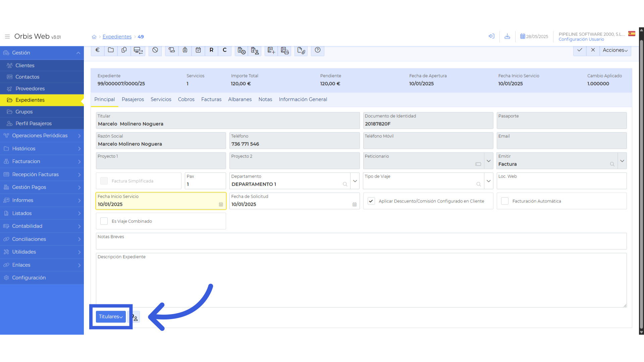Expand the Peticionario dropdown arrow
644x362 pixels.
tap(489, 161)
